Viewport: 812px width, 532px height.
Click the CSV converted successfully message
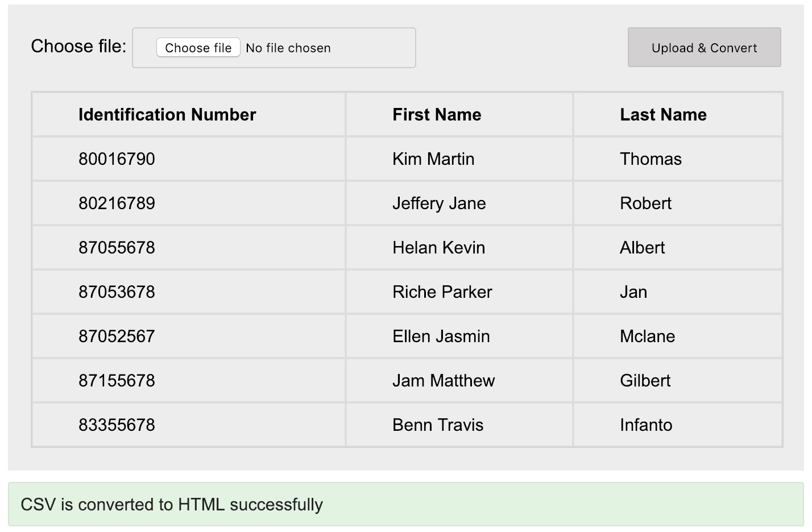point(172,505)
